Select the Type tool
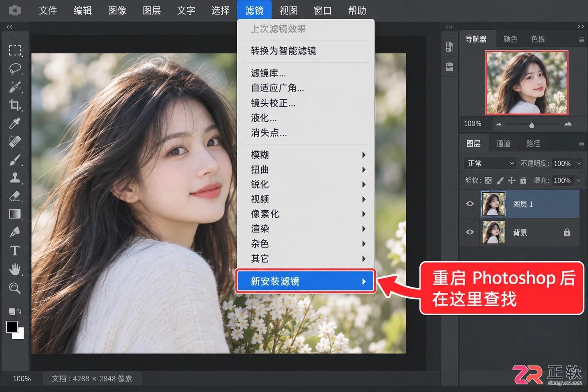The width and height of the screenshot is (588, 392). click(15, 250)
